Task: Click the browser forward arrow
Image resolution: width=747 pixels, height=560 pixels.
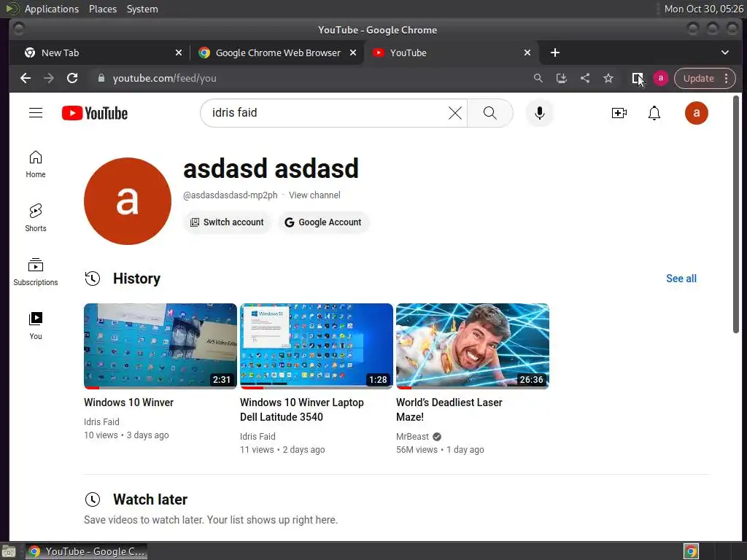Action: 49,78
